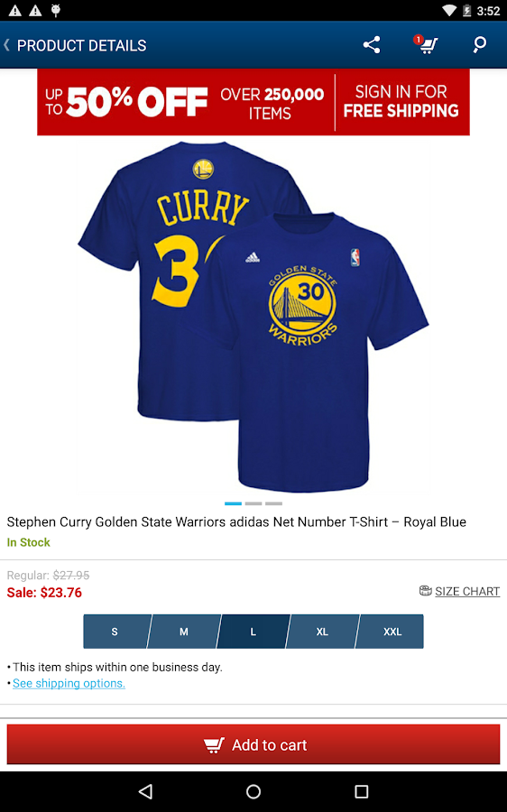
Task: Open search with the magnifier icon
Action: click(x=480, y=45)
